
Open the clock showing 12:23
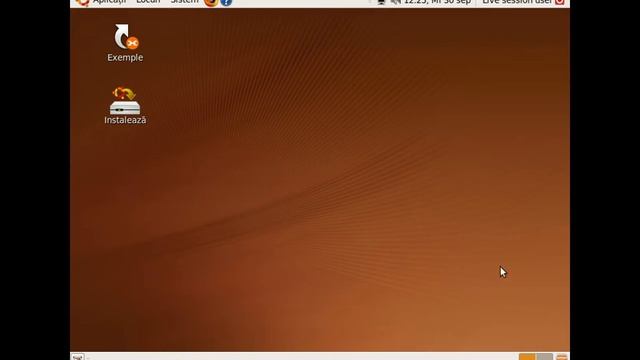click(437, 2)
